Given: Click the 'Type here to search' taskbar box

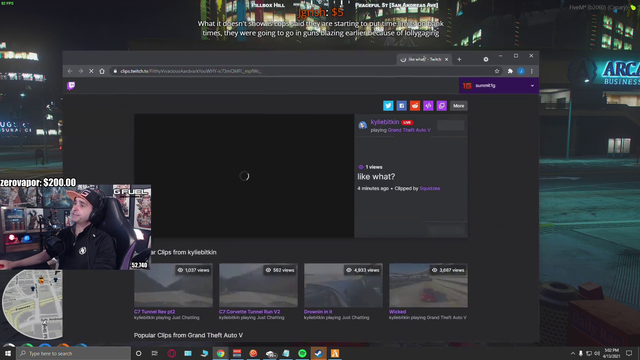Looking at the screenshot, I should click(x=73, y=353).
